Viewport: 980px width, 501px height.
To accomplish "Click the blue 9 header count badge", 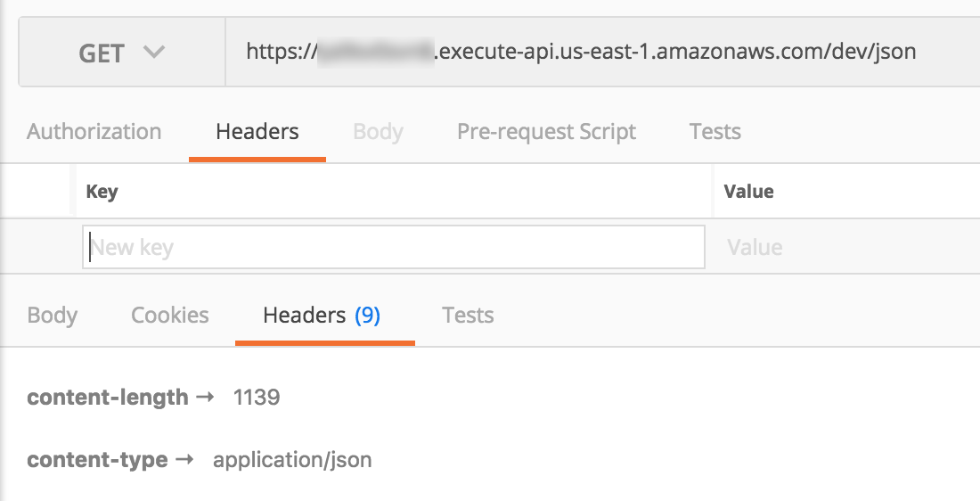I will tap(367, 316).
